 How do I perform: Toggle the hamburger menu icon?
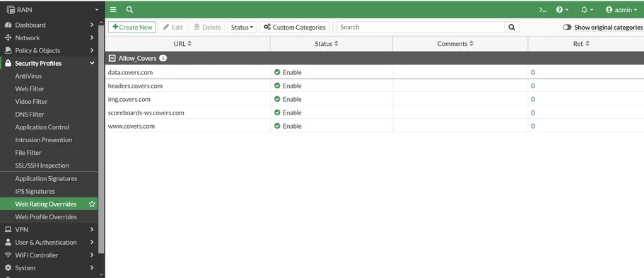click(x=113, y=9)
